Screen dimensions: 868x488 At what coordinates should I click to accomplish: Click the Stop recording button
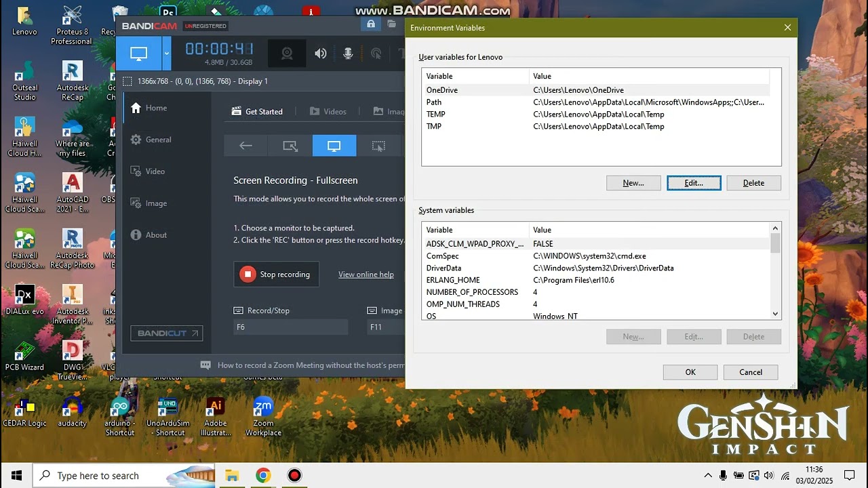pos(276,274)
